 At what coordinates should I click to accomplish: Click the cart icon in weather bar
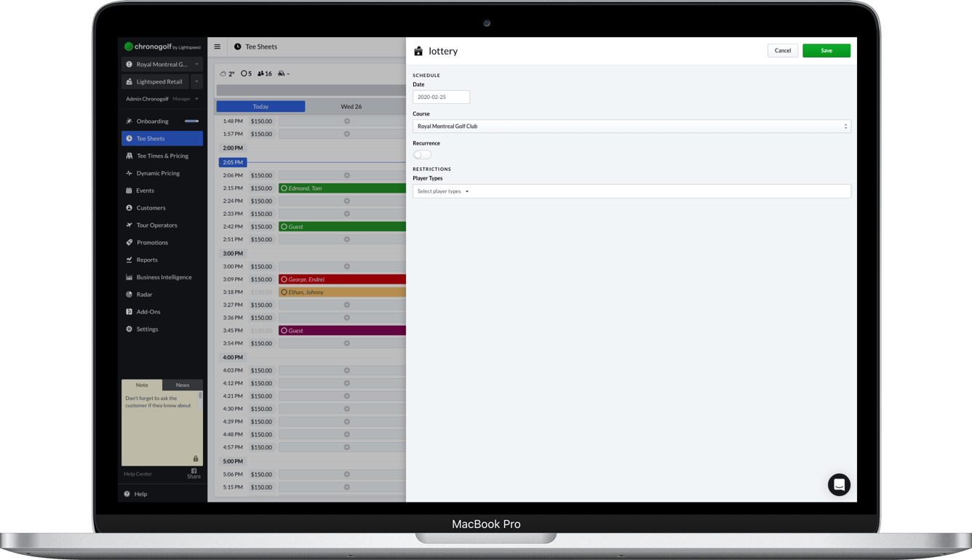tap(282, 73)
